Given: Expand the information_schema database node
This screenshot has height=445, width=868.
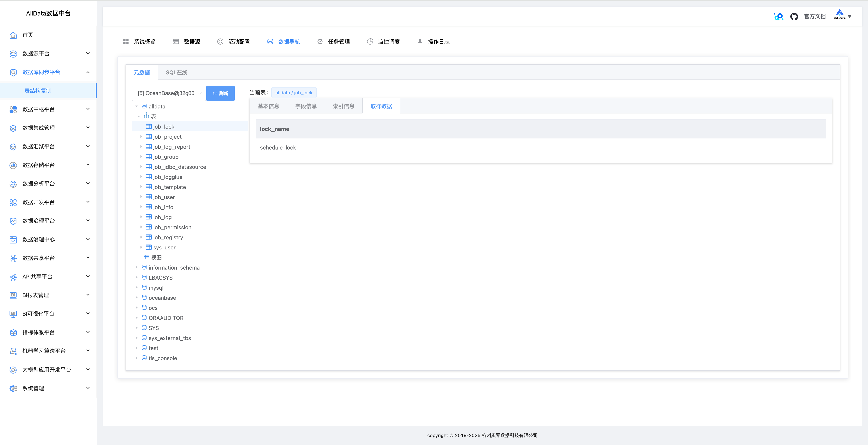Looking at the screenshot, I should click(x=136, y=267).
